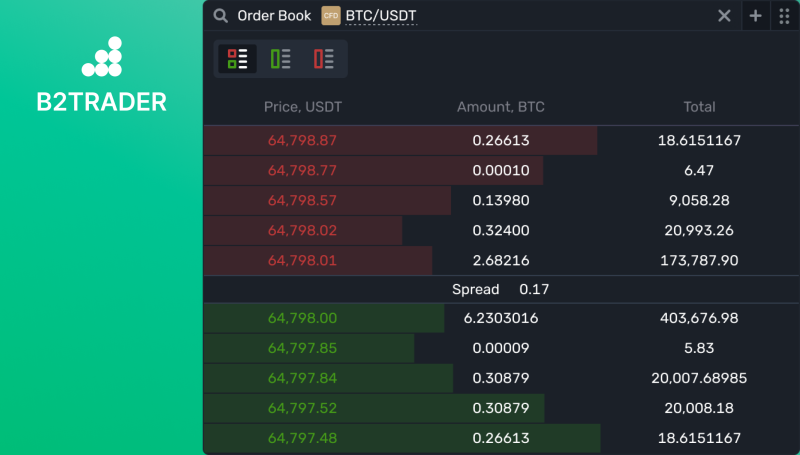This screenshot has height=455, width=800.
Task: Click the Total column header
Action: 699,107
